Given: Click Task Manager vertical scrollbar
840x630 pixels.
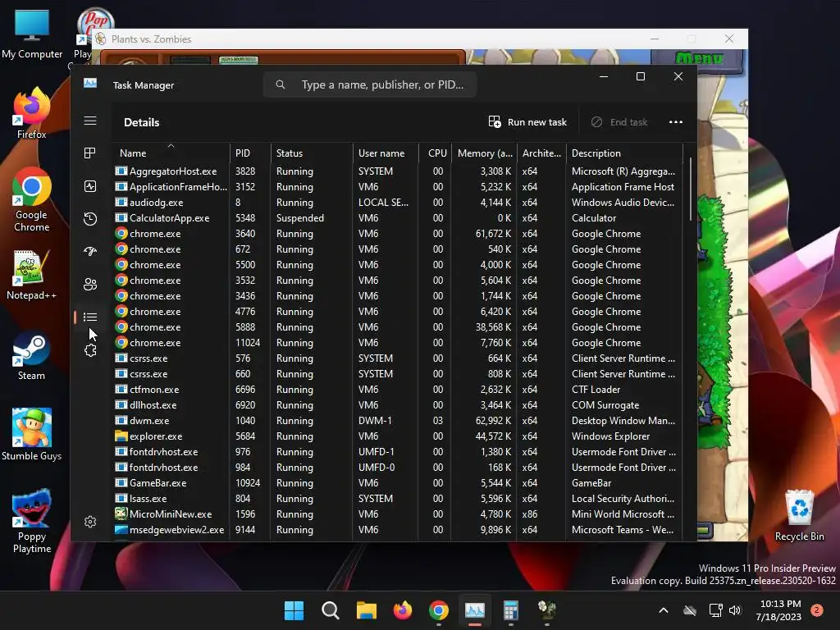Looking at the screenshot, I should [x=691, y=189].
